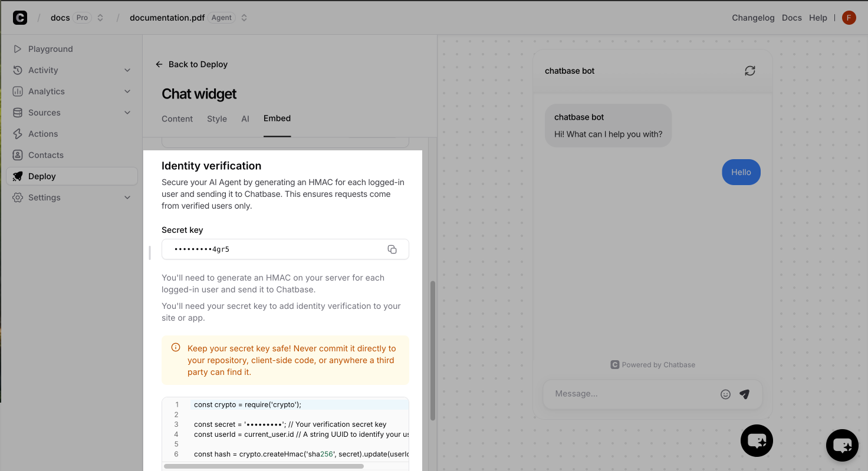This screenshot has height=471, width=868.
Task: Expand the Activity chevron
Action: [127, 70]
